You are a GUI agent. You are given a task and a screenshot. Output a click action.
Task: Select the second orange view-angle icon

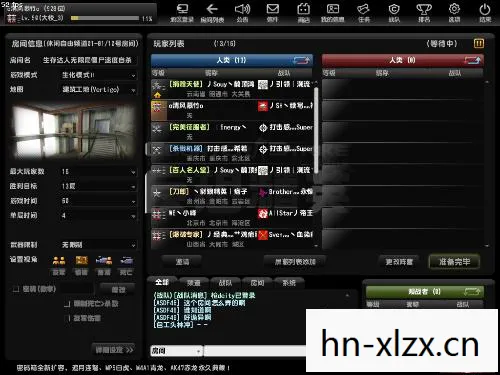[81, 260]
